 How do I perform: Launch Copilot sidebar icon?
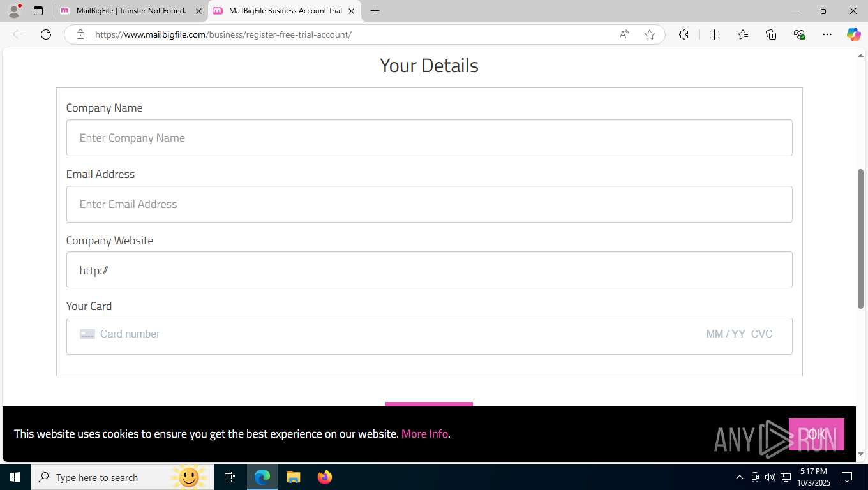point(853,34)
